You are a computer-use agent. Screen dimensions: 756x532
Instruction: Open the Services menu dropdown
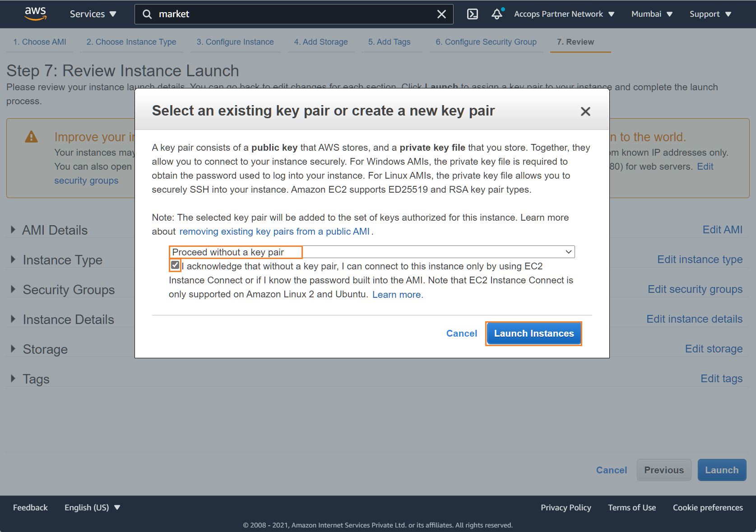[93, 14]
